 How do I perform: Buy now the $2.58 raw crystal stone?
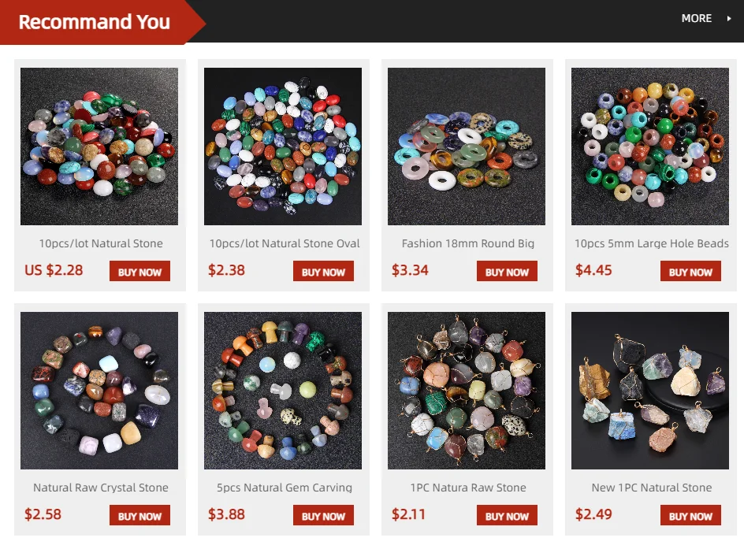tap(139, 515)
